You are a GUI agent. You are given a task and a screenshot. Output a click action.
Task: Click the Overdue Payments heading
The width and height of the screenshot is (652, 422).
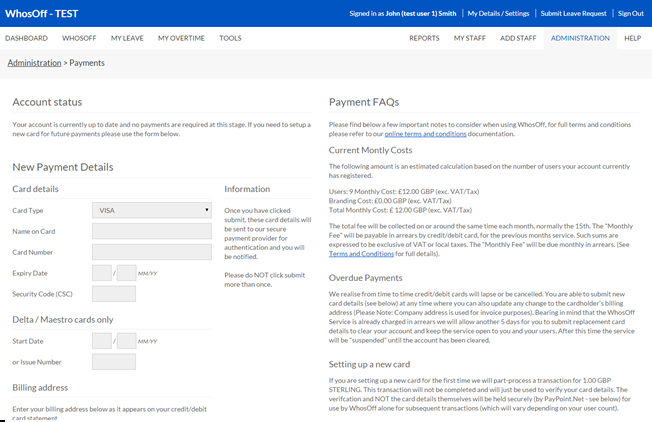point(366,278)
